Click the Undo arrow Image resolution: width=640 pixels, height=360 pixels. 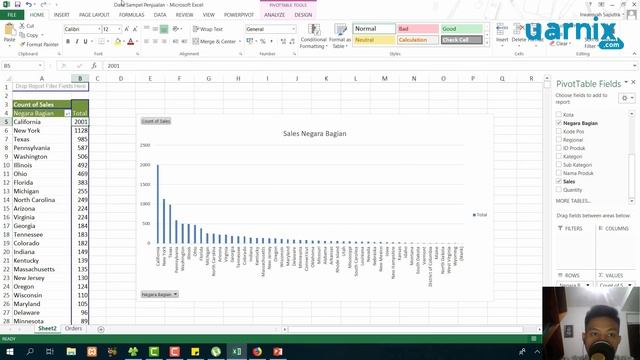[x=29, y=4]
